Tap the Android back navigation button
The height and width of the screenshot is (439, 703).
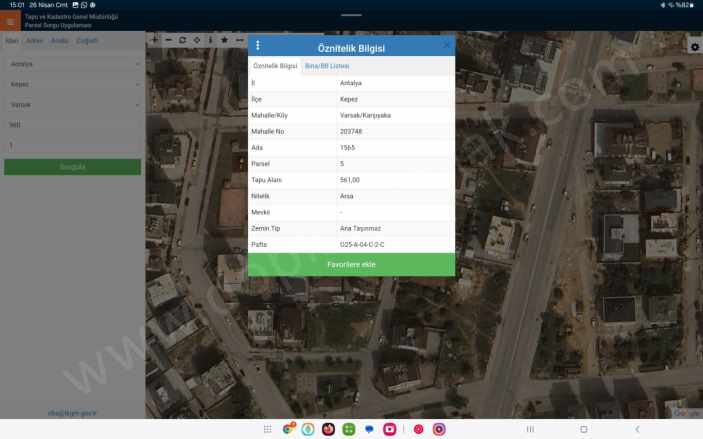coord(637,429)
